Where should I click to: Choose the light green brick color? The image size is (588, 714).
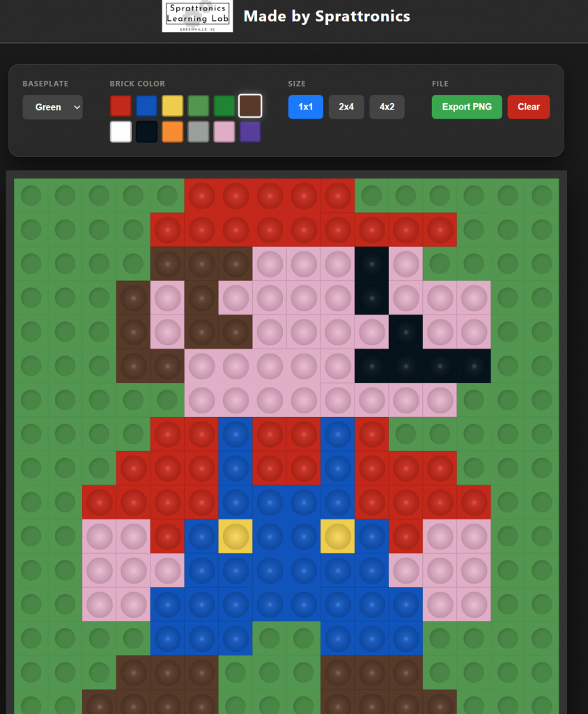pyautogui.click(x=198, y=106)
